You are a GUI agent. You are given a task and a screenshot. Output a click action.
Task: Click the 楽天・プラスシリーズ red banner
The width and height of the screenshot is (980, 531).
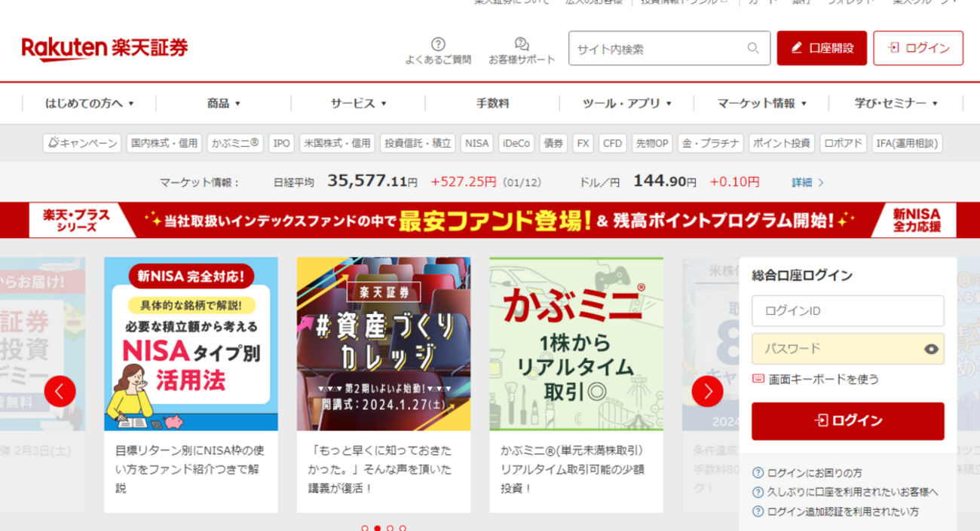(490, 221)
